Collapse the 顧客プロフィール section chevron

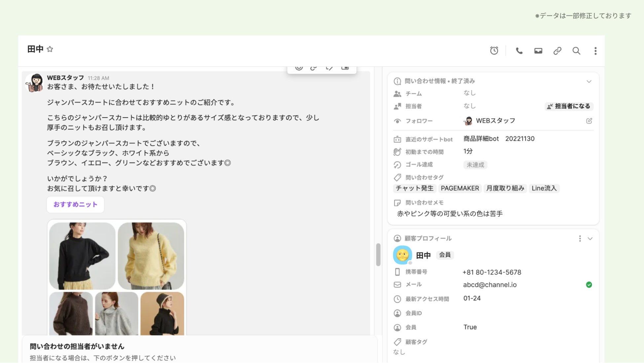(x=590, y=239)
